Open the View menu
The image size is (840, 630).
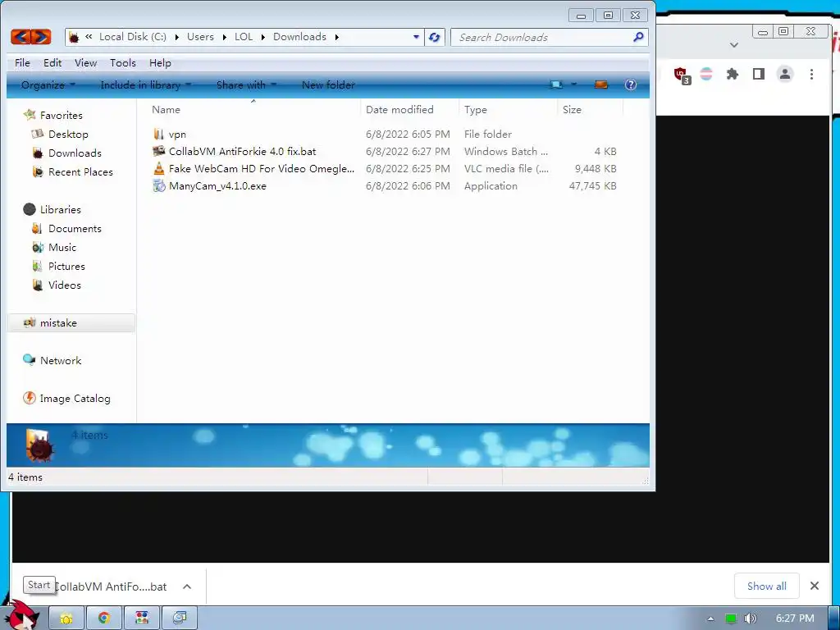click(85, 62)
